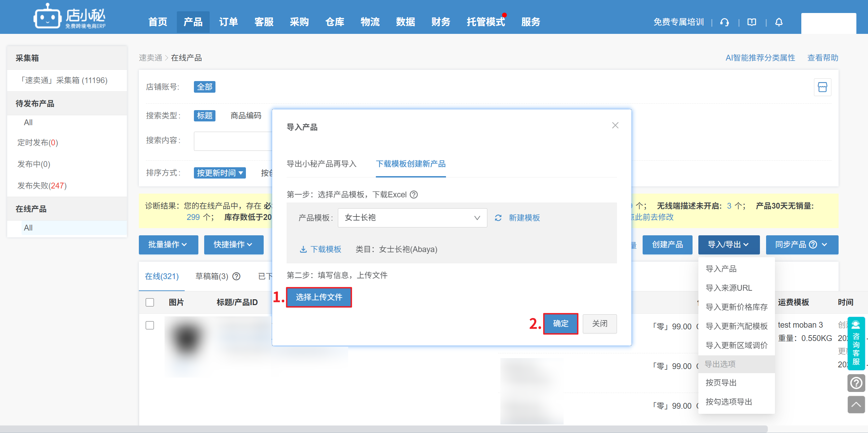The width and height of the screenshot is (868, 433).
Task: Click the 选择上传文件 button
Action: coord(319,297)
